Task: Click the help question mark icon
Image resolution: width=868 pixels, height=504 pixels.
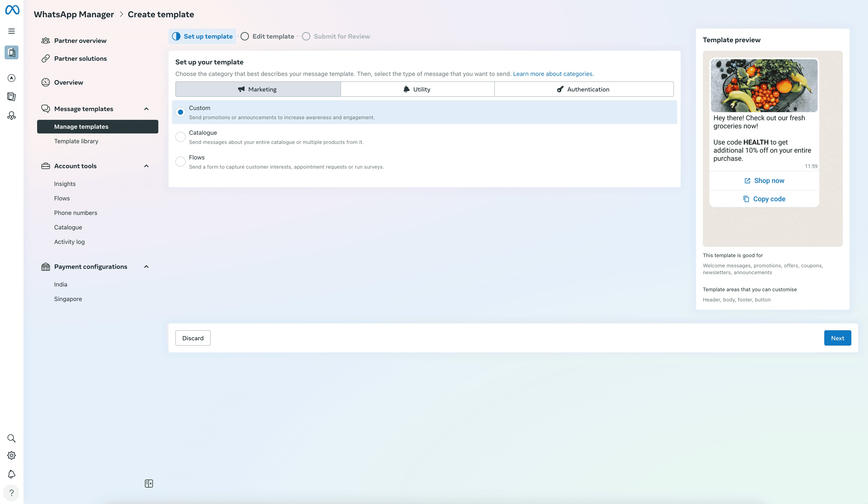Action: pos(11,493)
